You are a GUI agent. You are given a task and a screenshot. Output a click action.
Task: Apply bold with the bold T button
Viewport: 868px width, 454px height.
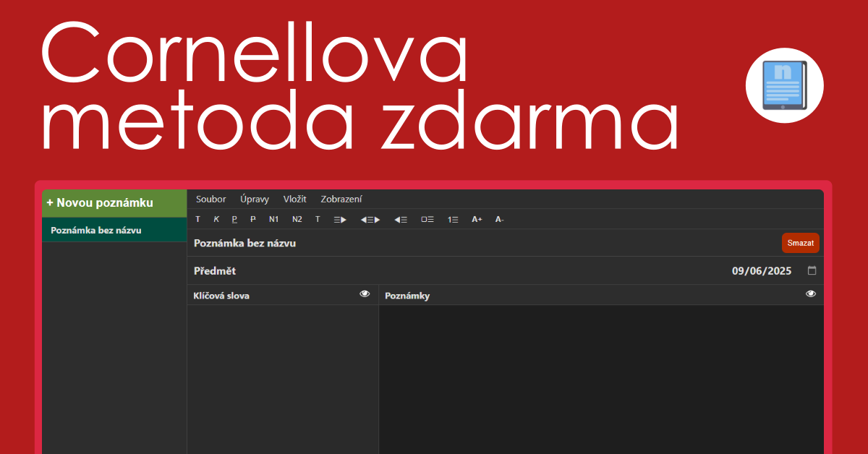(197, 219)
